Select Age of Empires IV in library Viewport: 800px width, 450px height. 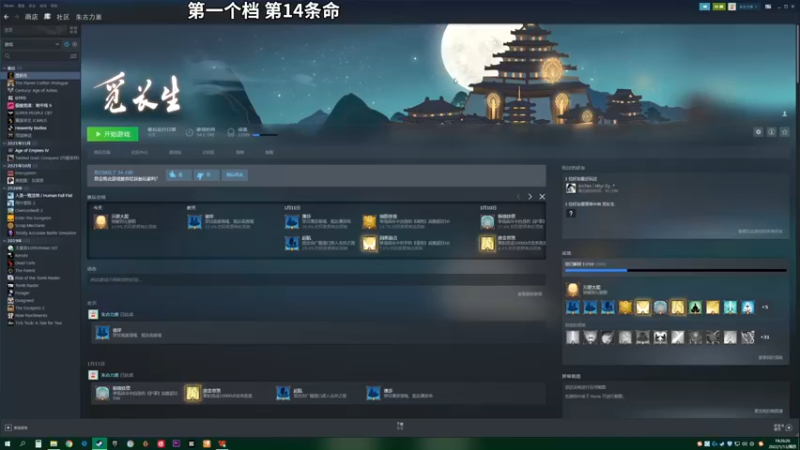(x=32, y=151)
